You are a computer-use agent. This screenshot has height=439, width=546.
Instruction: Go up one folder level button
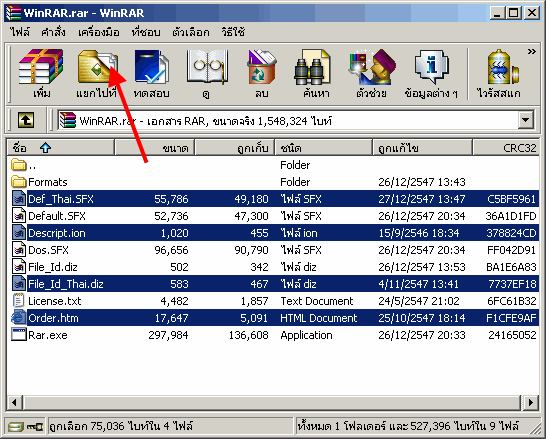click(26, 120)
